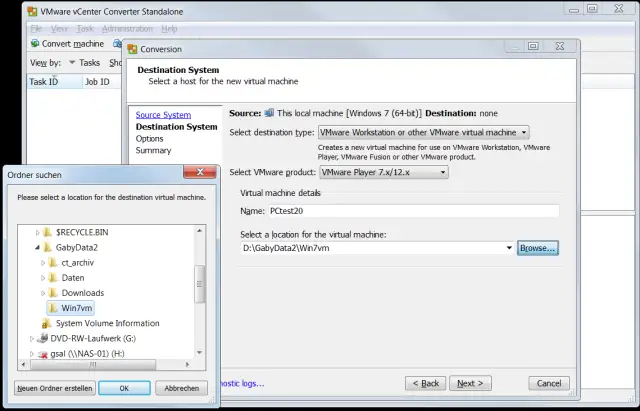Image resolution: width=640 pixels, height=411 pixels.
Task: Click the Conversion dialog title icon
Action: click(132, 49)
